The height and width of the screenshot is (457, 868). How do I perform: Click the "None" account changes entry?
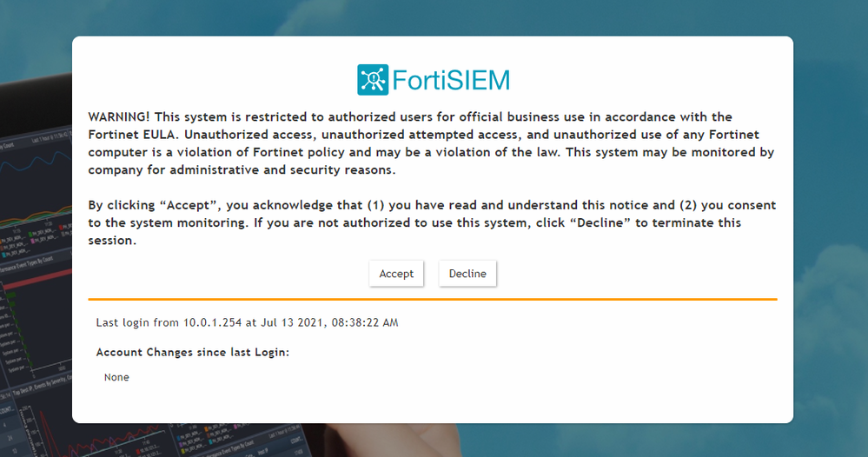[x=116, y=377]
